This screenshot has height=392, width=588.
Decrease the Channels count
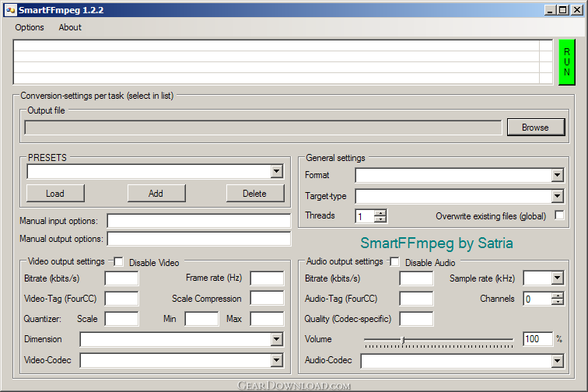(x=558, y=302)
